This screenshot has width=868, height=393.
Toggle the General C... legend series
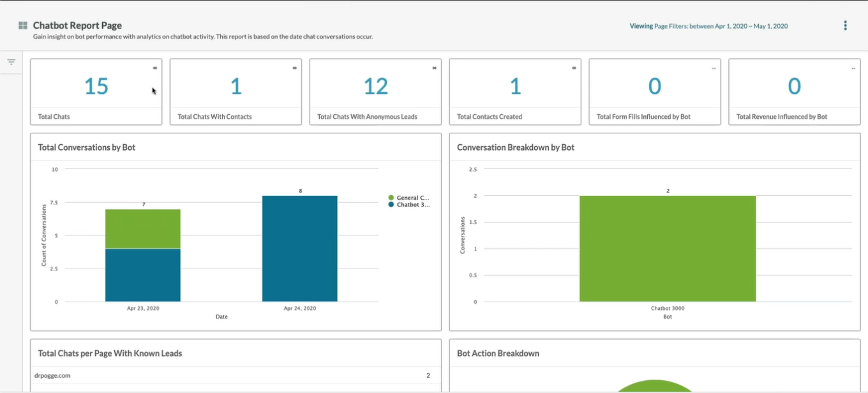pos(408,198)
